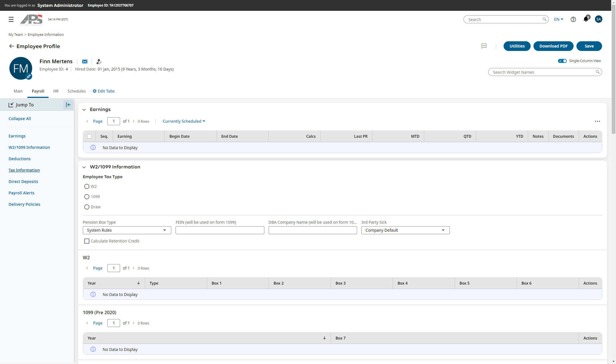
Task: Open the Pension Box Type dropdown
Action: pos(127,230)
